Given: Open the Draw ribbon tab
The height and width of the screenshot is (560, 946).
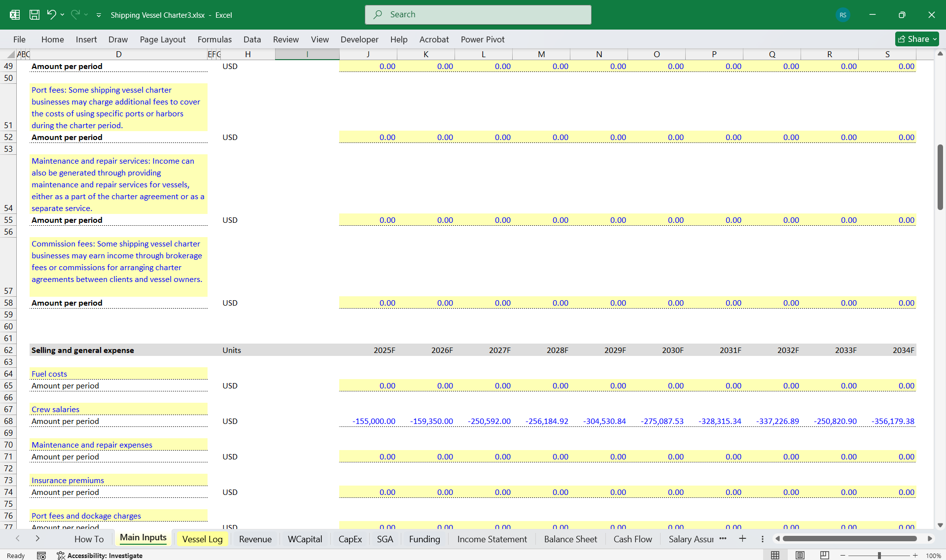Looking at the screenshot, I should [x=118, y=39].
